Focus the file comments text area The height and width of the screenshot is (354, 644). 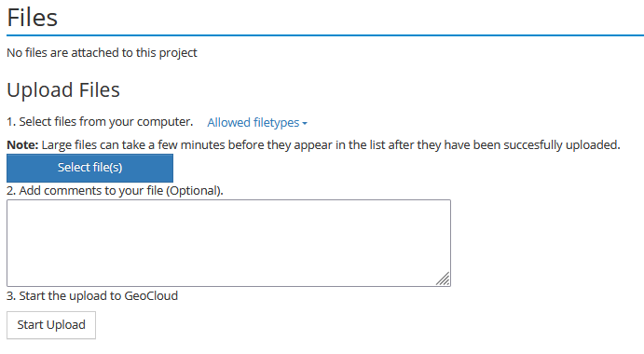coord(228,243)
